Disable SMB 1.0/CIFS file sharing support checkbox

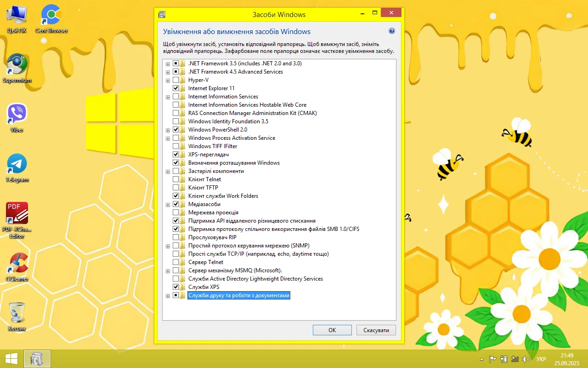175,229
